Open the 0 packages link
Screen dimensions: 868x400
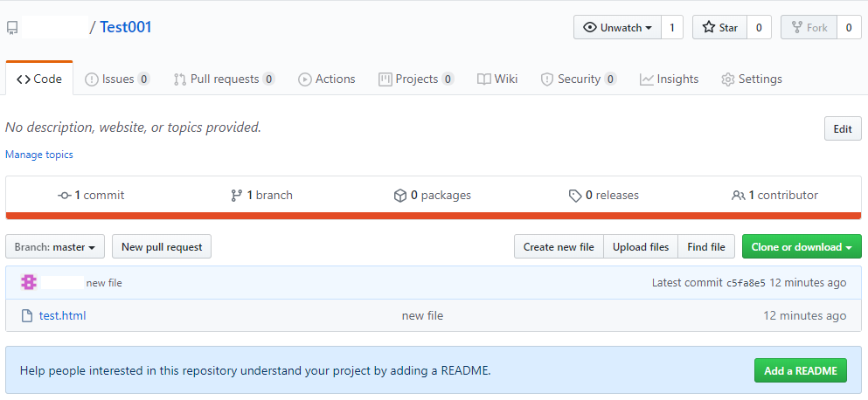pos(433,196)
